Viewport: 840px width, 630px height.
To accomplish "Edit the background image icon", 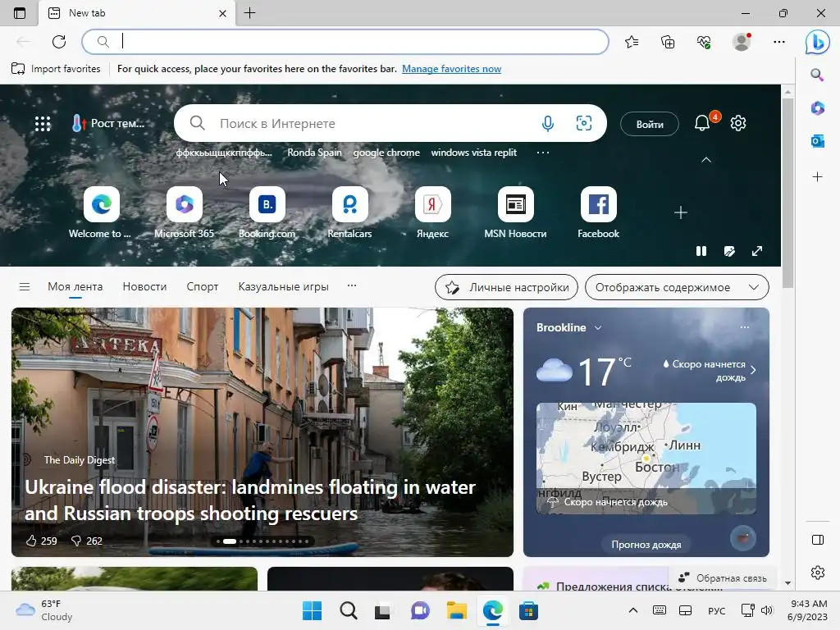I will click(729, 251).
